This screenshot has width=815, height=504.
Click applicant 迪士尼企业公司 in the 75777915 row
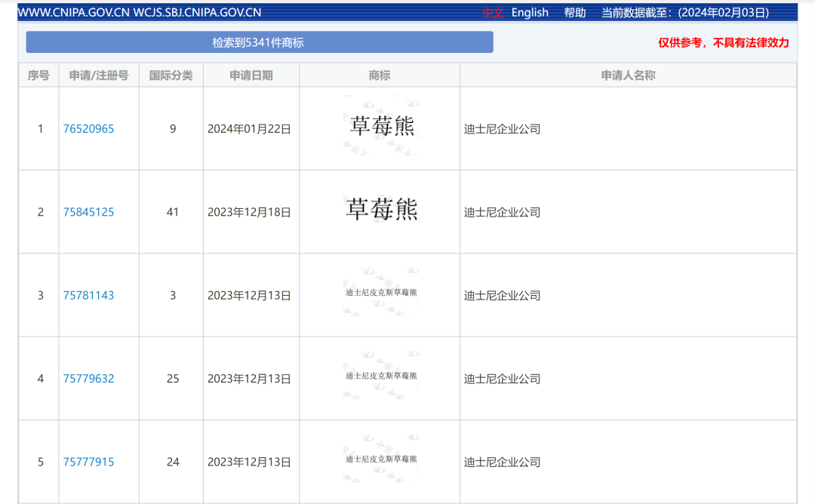click(502, 462)
